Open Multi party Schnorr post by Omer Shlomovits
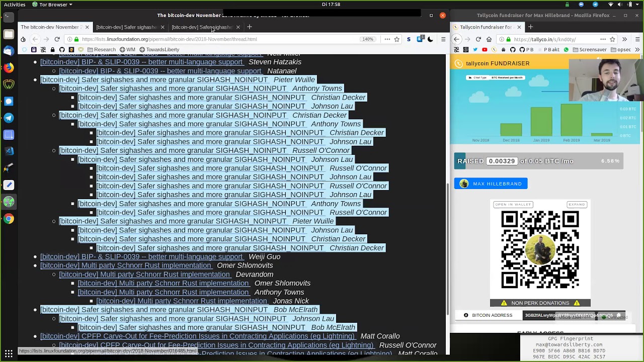Viewport: 644px width, 362px height. click(126, 265)
